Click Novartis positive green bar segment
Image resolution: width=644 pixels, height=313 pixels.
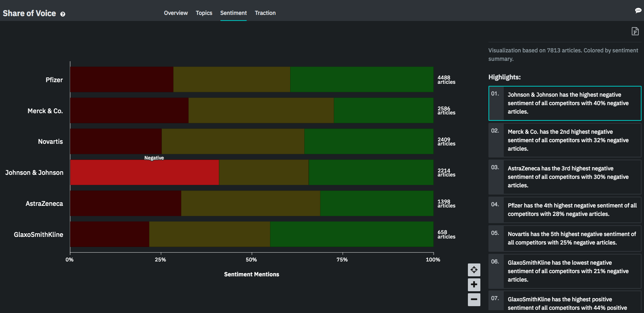point(369,141)
